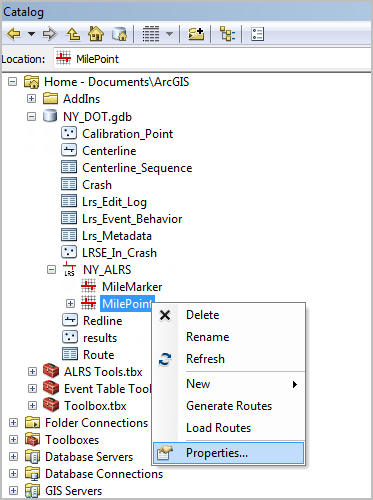Open the view type dropdown arrow

tap(169, 34)
